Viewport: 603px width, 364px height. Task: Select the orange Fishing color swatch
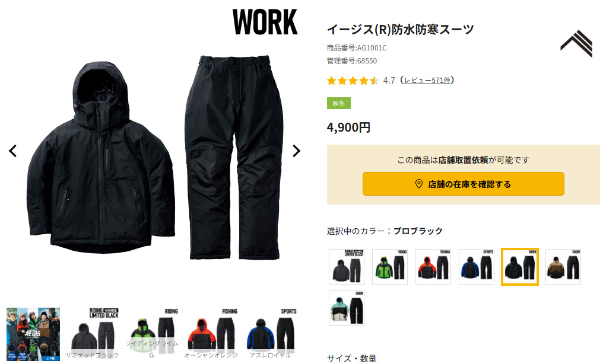click(433, 266)
